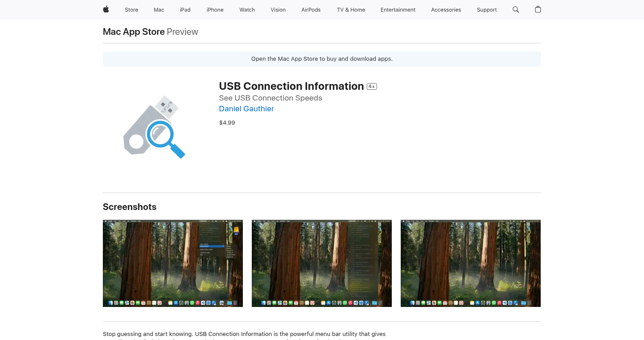Open the AirPods menu item
This screenshot has height=340, width=644.
click(x=311, y=10)
